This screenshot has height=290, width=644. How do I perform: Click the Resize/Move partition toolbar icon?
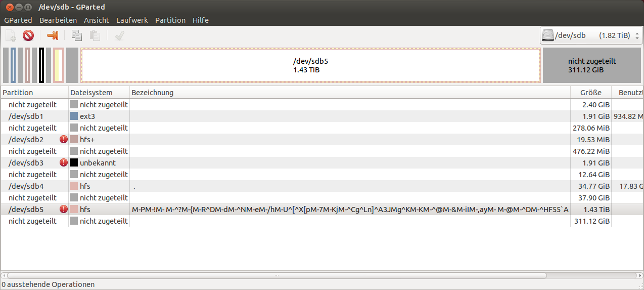(53, 35)
